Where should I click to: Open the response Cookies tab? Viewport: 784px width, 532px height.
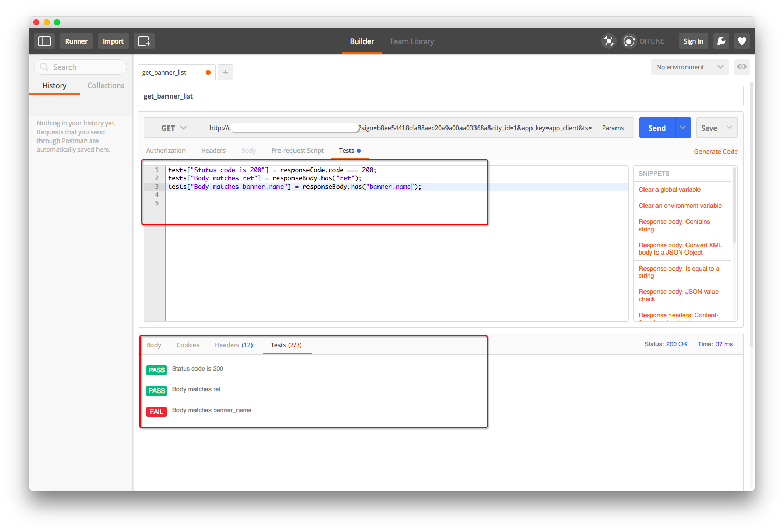tap(188, 345)
